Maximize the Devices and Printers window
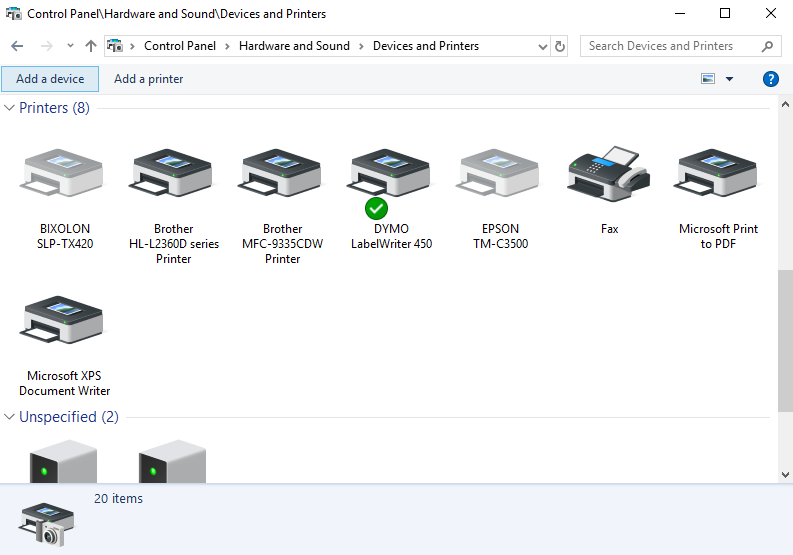 [x=725, y=13]
